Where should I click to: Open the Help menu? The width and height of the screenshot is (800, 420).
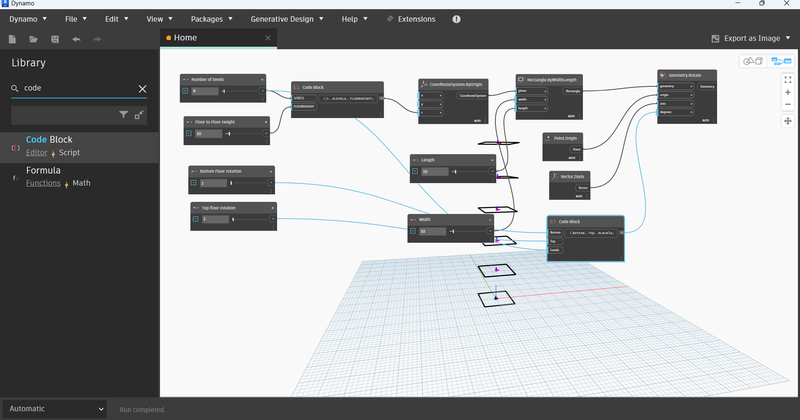354,19
